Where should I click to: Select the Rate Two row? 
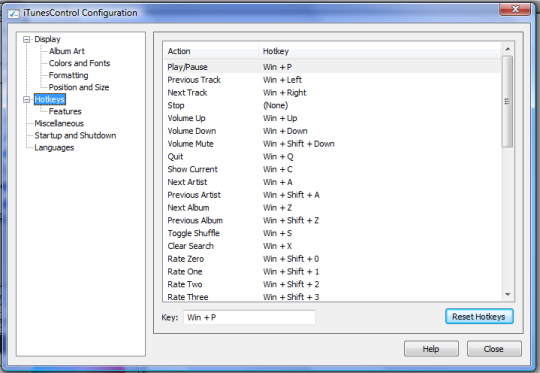[x=332, y=284]
